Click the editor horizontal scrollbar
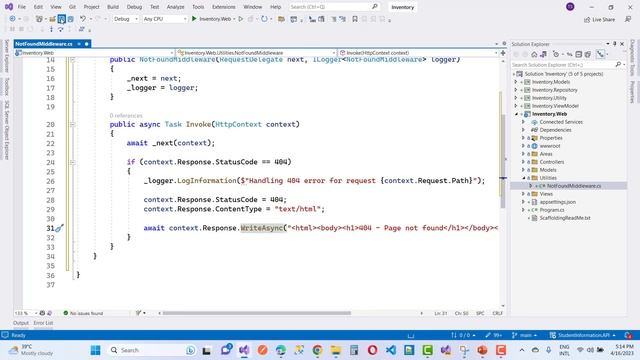This screenshot has width=640, height=360. 257,313
